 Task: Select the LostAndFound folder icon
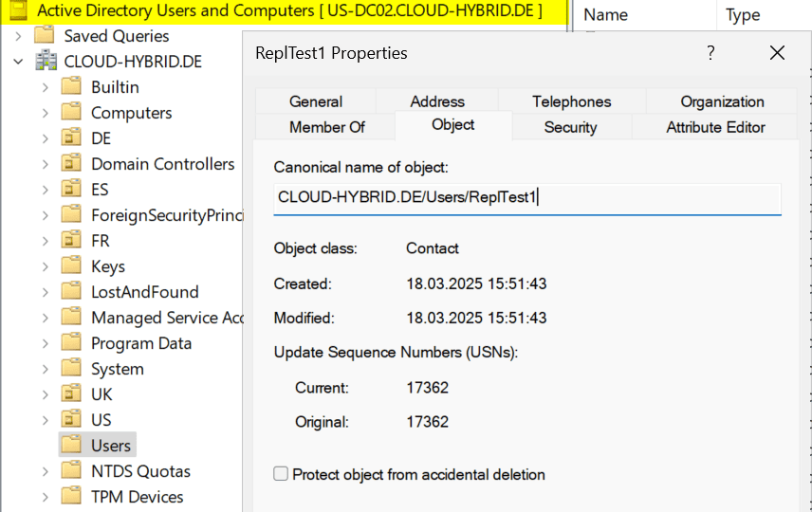click(71, 292)
